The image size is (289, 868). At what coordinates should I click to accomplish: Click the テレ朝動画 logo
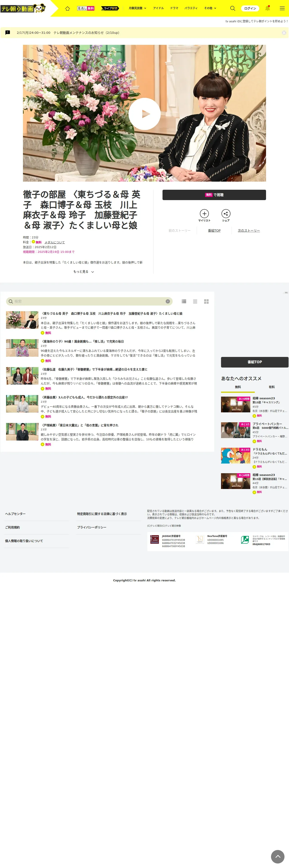click(x=23, y=8)
